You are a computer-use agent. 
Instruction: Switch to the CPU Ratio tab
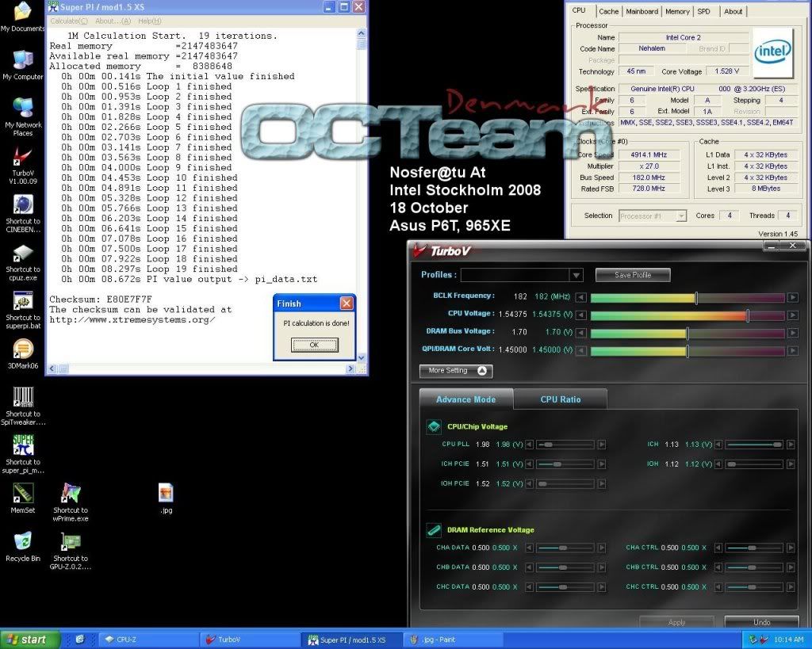pos(561,399)
